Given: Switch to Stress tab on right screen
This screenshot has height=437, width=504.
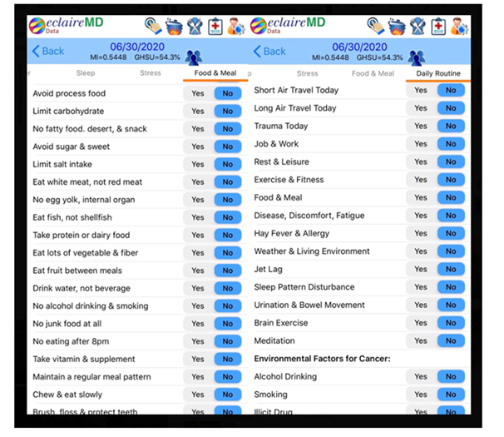Looking at the screenshot, I should [307, 73].
